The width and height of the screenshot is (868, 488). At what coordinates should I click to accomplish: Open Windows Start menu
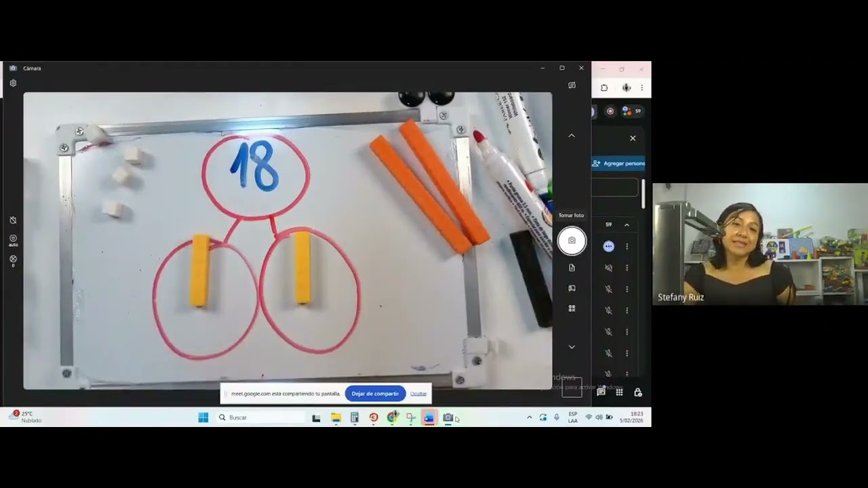click(x=203, y=418)
